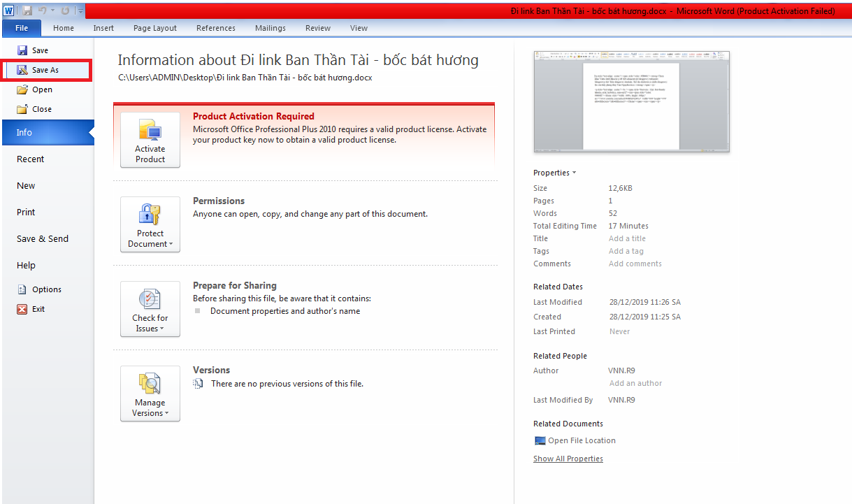Screen dimensions: 852x504
Task: Click the Word application icon in the title bar
Action: click(9, 10)
